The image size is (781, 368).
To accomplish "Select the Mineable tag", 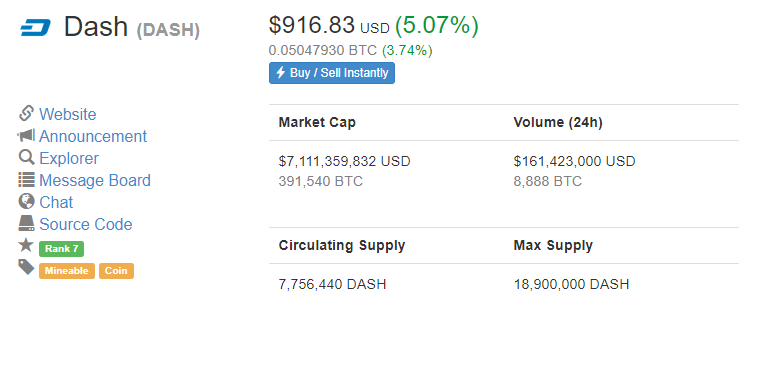I will coord(67,271).
